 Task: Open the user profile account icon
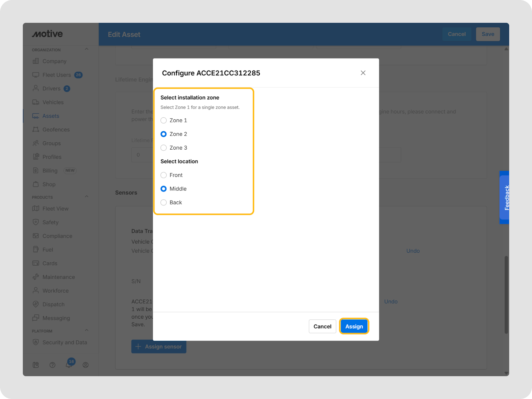[x=85, y=365]
